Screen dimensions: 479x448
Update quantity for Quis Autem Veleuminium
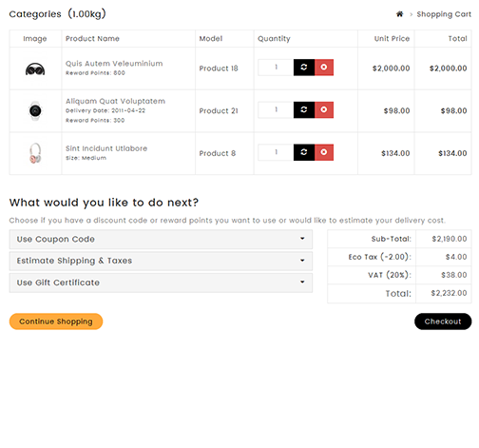[x=304, y=68]
